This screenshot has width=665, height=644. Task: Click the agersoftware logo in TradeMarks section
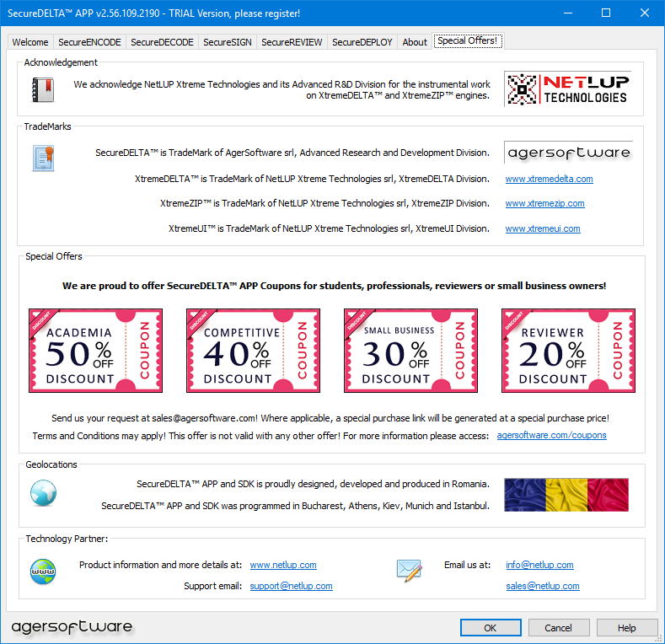coord(568,153)
